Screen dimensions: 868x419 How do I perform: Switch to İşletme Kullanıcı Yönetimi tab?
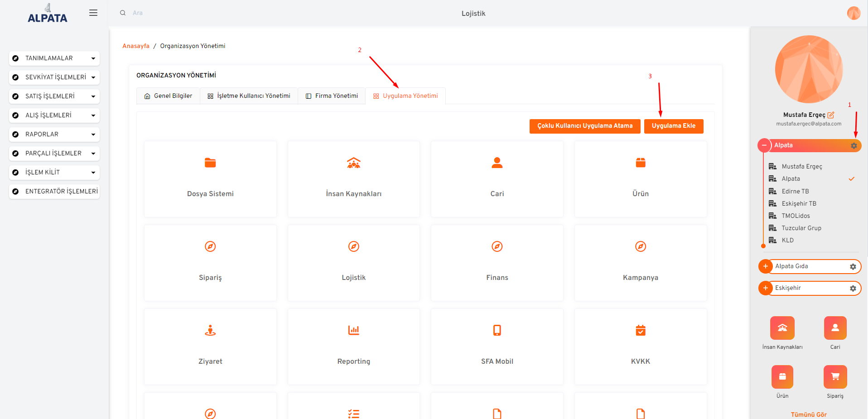(249, 96)
